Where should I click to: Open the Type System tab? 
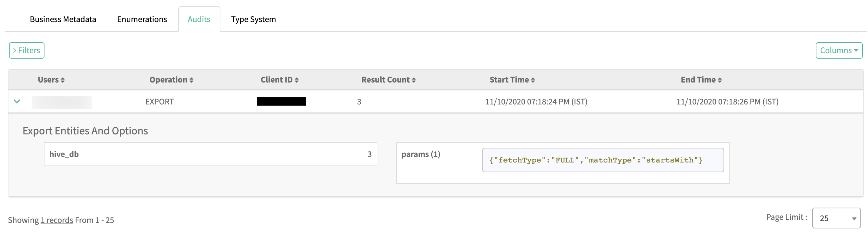tap(253, 19)
